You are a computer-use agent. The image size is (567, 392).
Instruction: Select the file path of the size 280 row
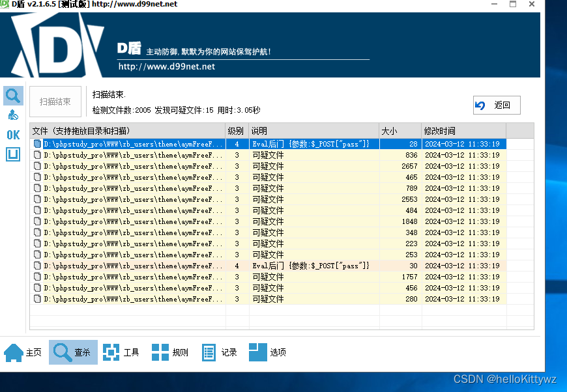(x=133, y=299)
